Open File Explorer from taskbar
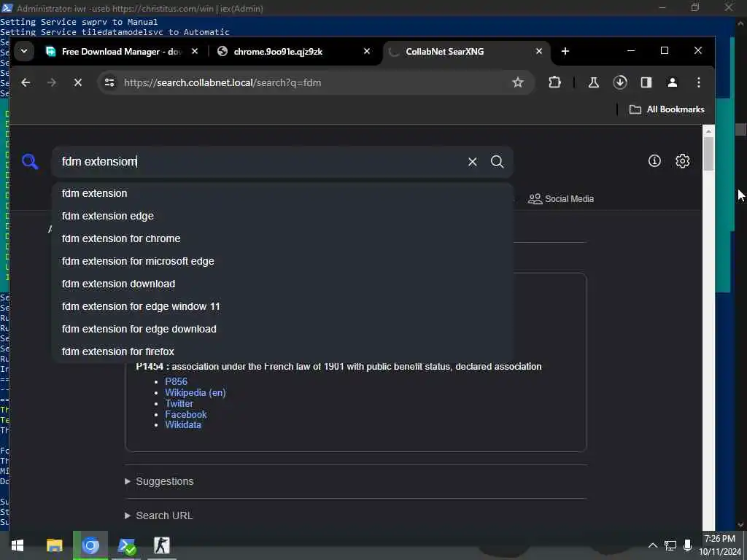Viewport: 747px width, 560px height. pyautogui.click(x=54, y=545)
